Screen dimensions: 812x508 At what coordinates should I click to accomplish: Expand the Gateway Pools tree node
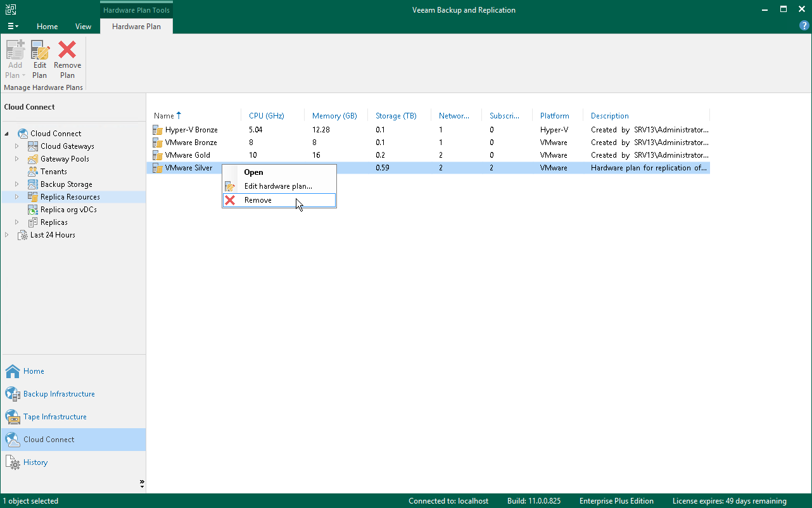coord(17,159)
